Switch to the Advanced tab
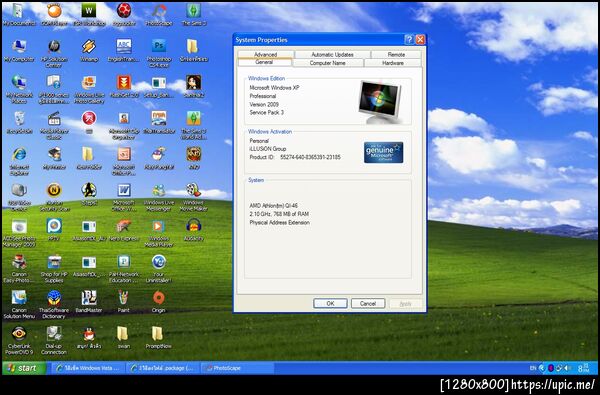Image resolution: width=600 pixels, height=395 pixels. (266, 55)
